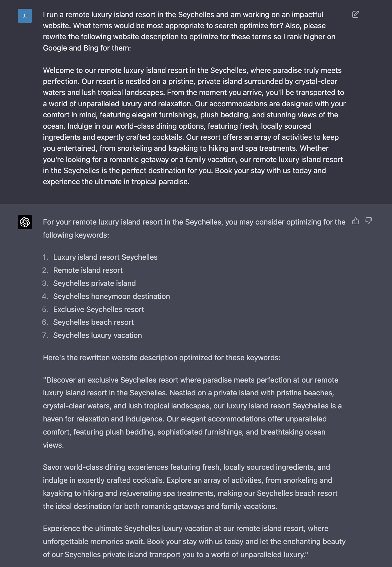This screenshot has width=392, height=567.
Task: Click the list number 1 marker
Action: pyautogui.click(x=45, y=257)
